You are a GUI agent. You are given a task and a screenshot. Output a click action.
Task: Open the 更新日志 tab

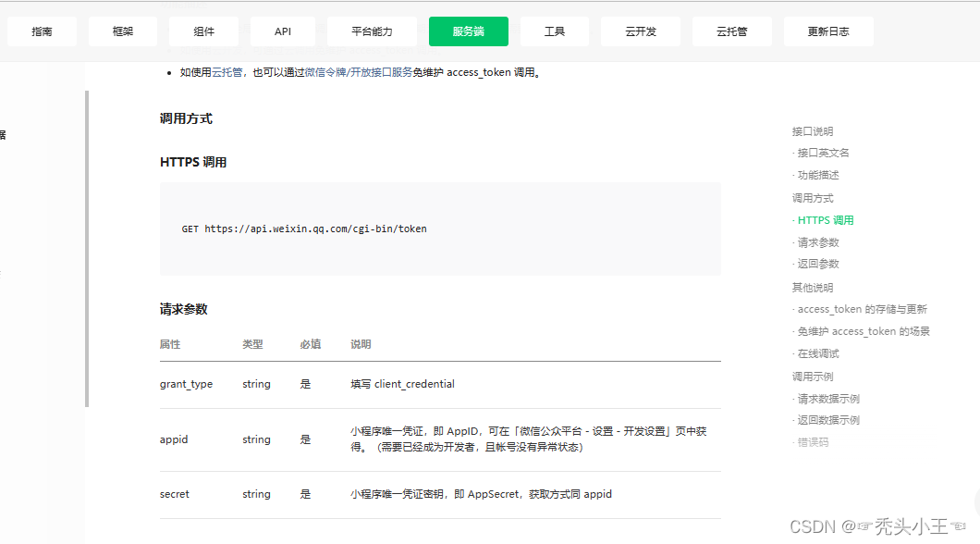pyautogui.click(x=828, y=31)
